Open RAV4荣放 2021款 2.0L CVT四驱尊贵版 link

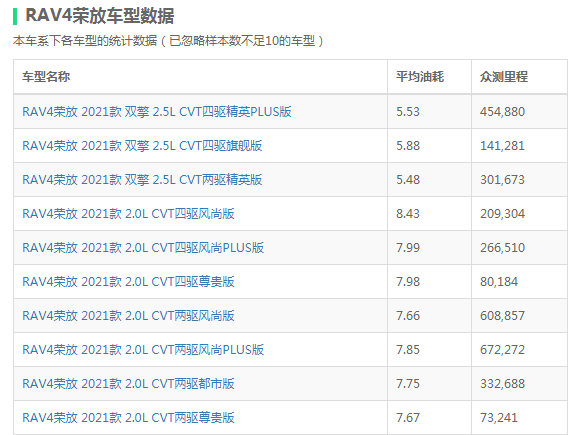point(128,282)
